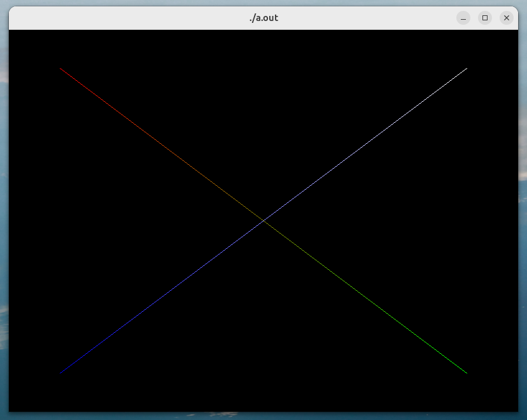Click the desktop wallpaper below the window
Image resolution: width=527 pixels, height=420 pixels.
pyautogui.click(x=263, y=416)
